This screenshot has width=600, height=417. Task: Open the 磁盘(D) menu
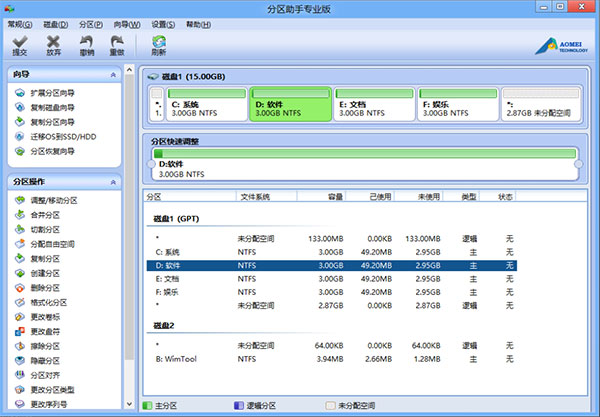pyautogui.click(x=57, y=22)
